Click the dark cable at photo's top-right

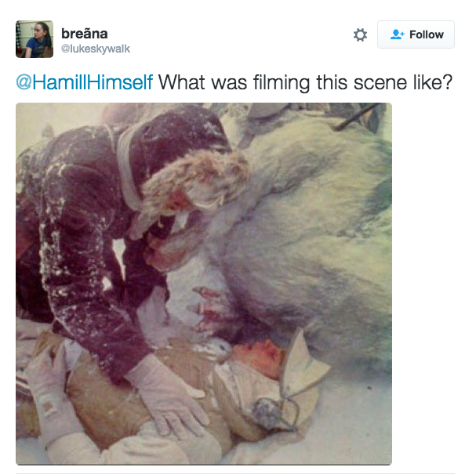[x=362, y=119]
